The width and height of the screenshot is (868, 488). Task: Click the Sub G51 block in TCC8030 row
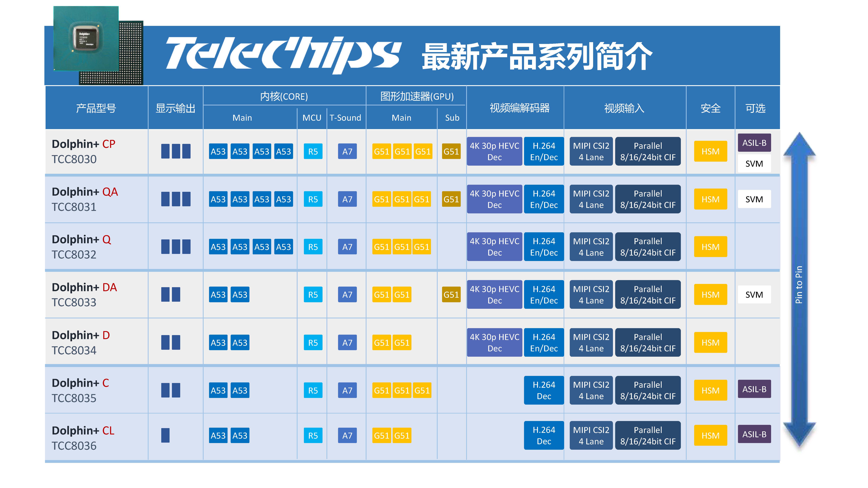click(451, 152)
